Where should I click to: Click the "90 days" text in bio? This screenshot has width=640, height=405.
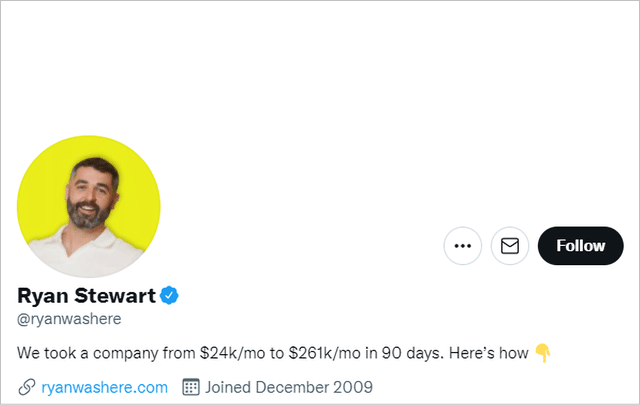[413, 353]
